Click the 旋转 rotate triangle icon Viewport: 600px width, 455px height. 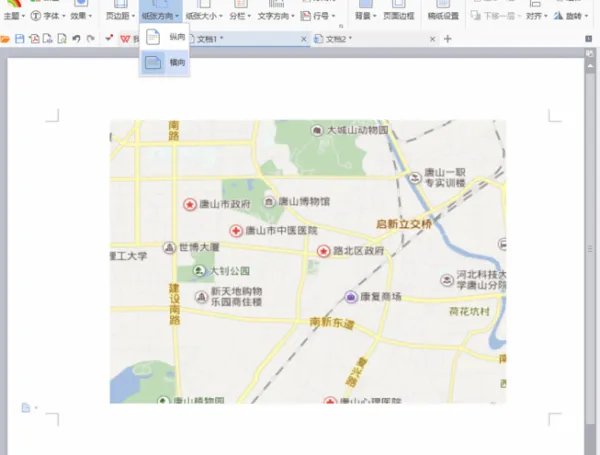click(x=558, y=16)
